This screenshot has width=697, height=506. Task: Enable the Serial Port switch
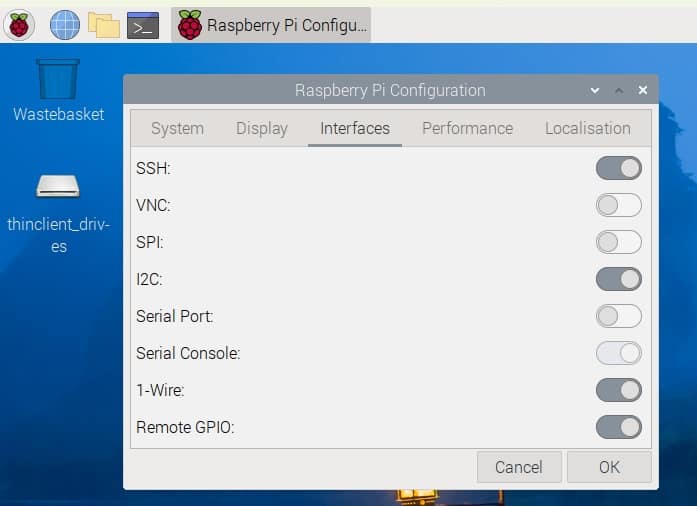pyautogui.click(x=618, y=316)
